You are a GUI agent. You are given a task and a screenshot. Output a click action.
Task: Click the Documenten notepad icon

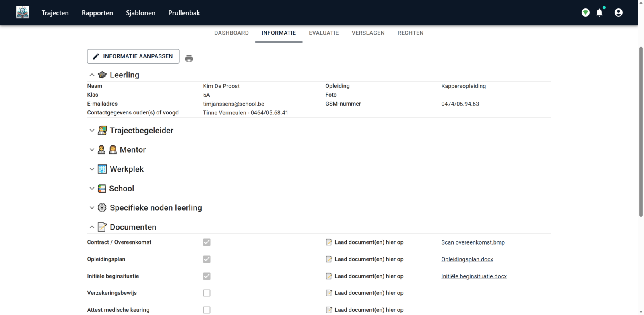pos(102,227)
